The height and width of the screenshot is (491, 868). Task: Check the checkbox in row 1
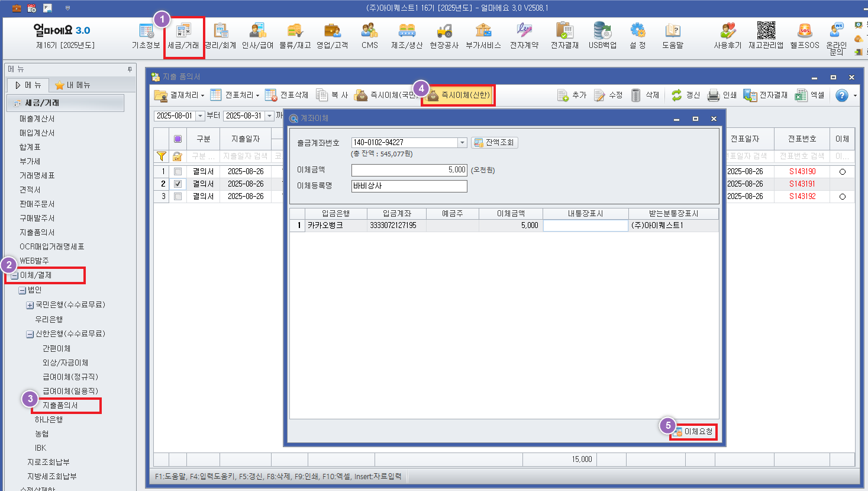[x=178, y=172]
